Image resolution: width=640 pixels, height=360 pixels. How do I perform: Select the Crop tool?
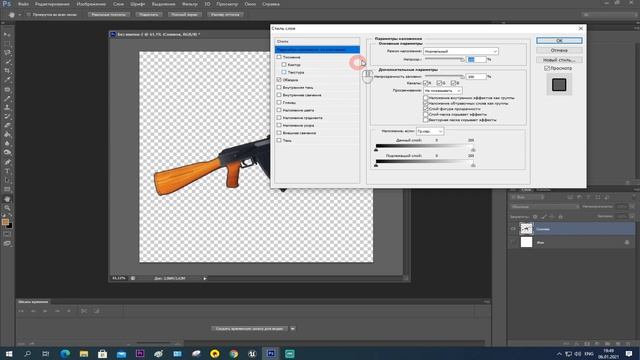pos(7,71)
